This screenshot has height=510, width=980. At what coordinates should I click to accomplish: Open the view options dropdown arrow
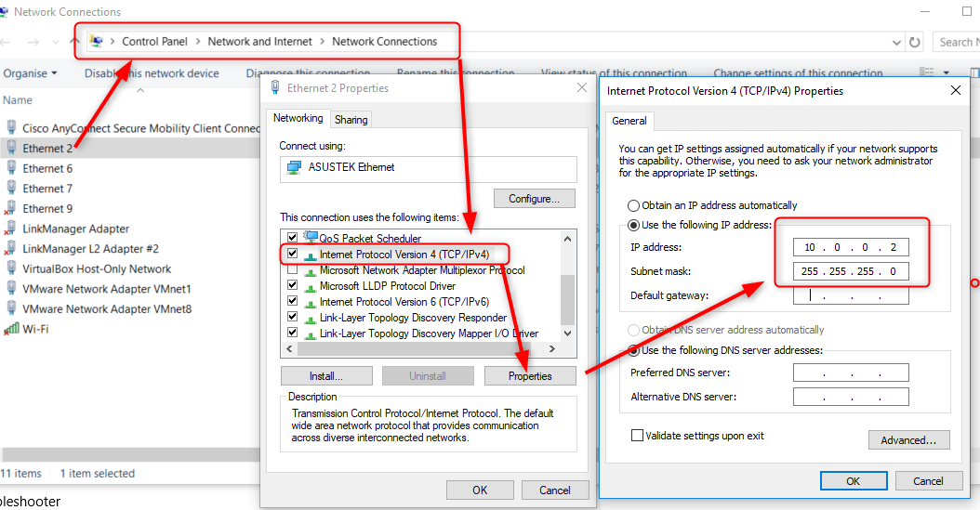point(947,73)
